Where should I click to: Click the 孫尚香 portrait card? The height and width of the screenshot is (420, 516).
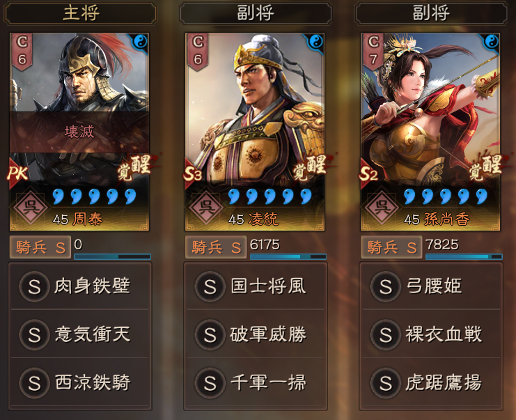point(430,132)
